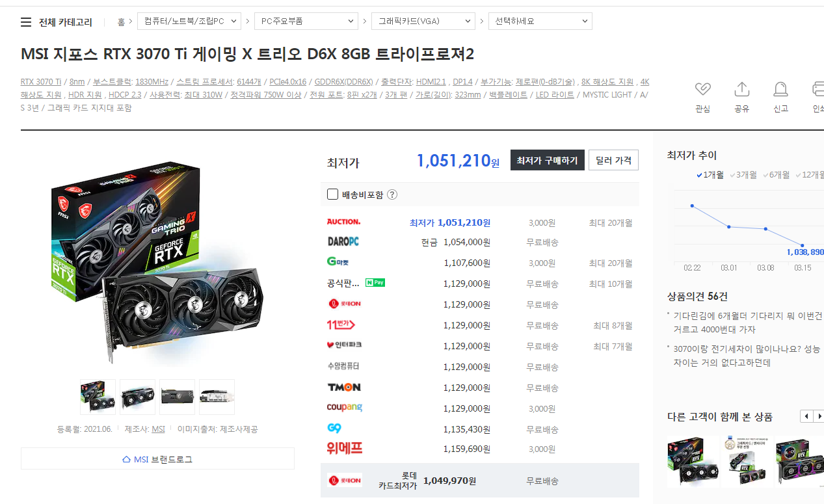
Task: Select the first product thumbnail image
Action: point(98,397)
